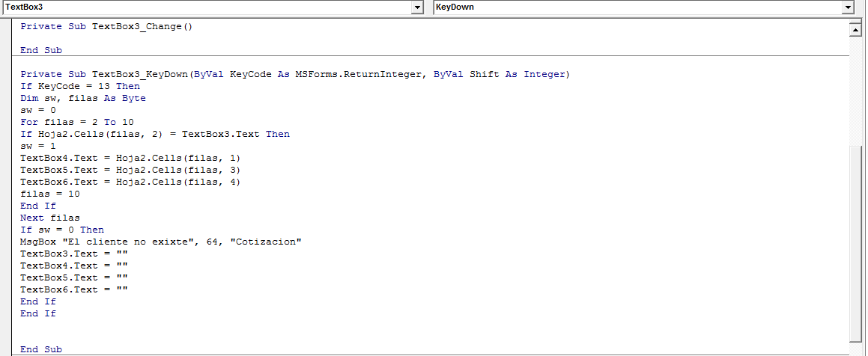This screenshot has height=356, width=868.
Task: Click line 'TextBox3.Text = ""'
Action: [74, 254]
